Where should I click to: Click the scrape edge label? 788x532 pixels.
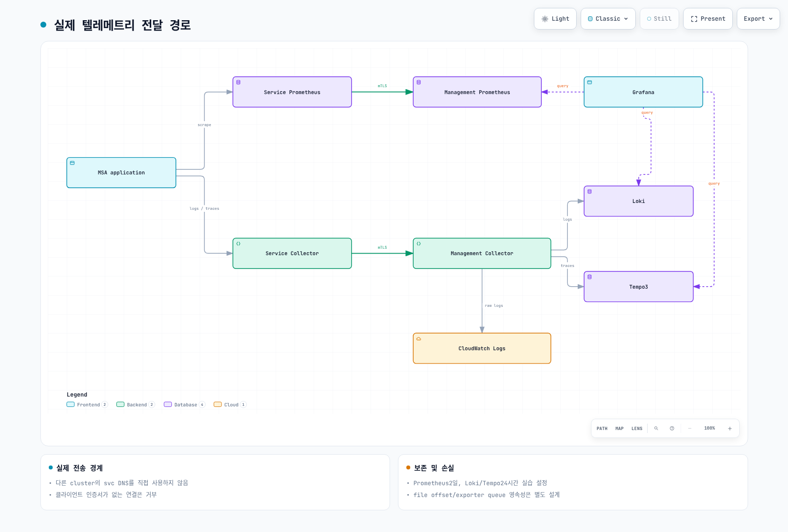(x=204, y=125)
